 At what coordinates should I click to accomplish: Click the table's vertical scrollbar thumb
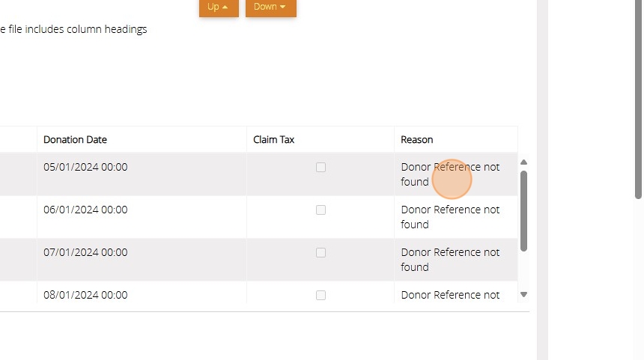pos(524,210)
